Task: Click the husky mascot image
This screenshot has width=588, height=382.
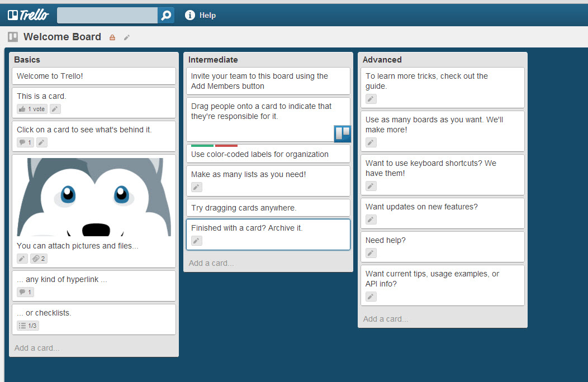Action: coord(94,197)
